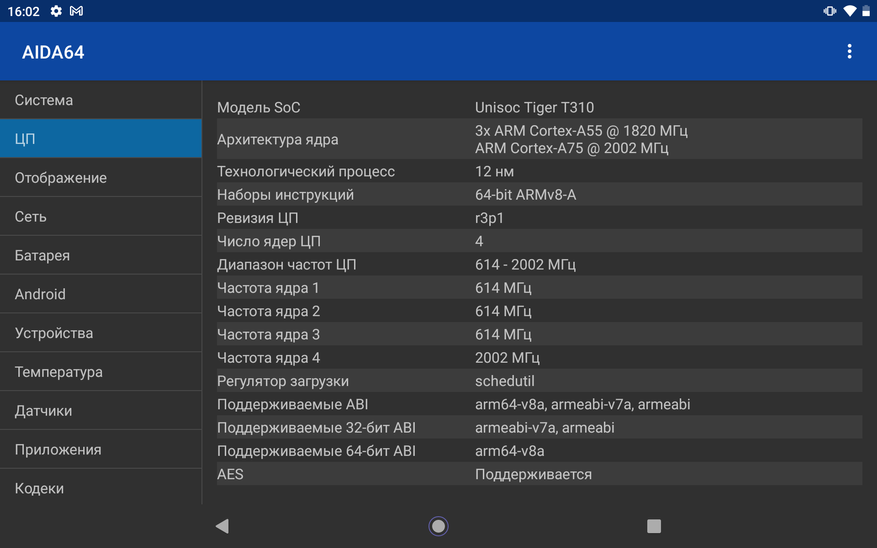Go to the Android section

(x=100, y=295)
